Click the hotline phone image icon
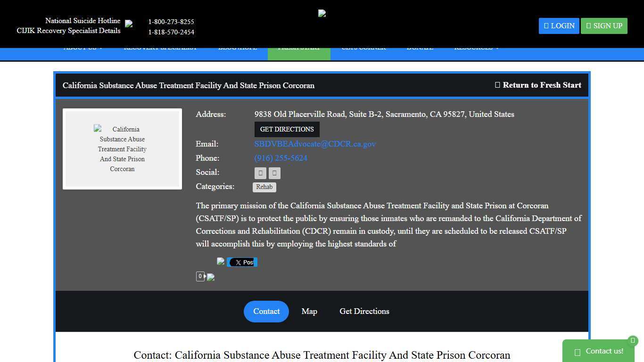 click(129, 24)
